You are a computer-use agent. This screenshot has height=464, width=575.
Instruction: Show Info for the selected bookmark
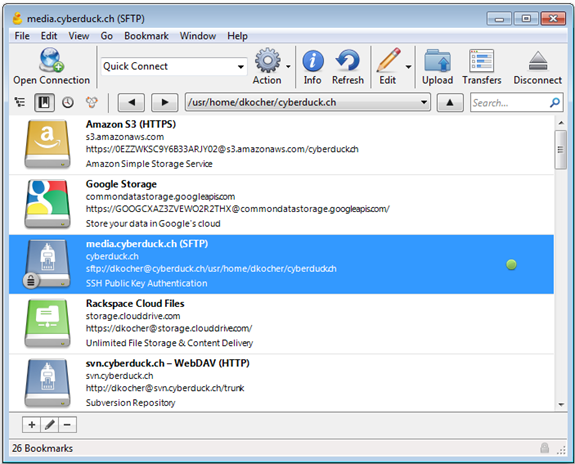[313, 61]
